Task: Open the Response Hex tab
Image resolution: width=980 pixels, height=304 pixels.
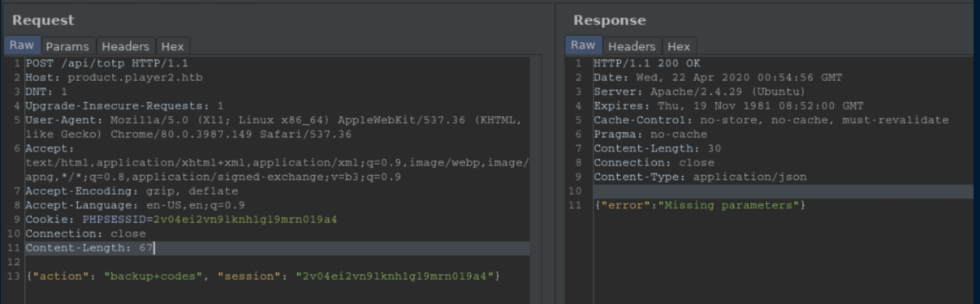Action: click(x=678, y=46)
